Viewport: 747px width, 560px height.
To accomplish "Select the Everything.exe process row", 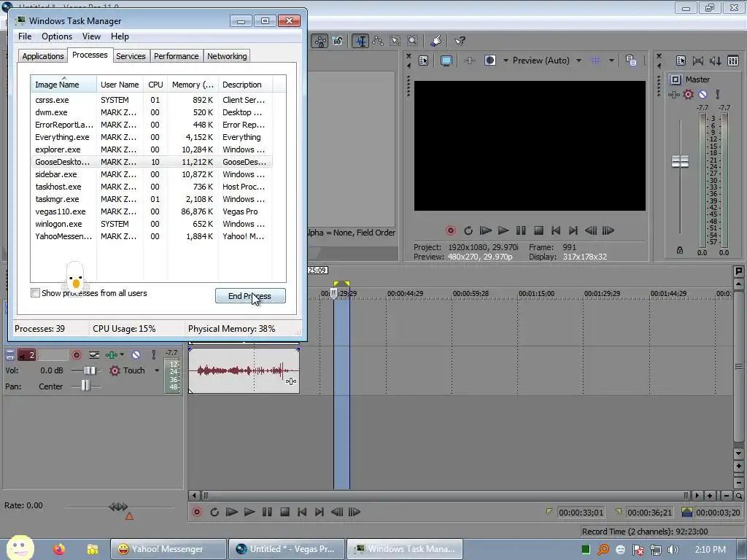I will click(152, 137).
